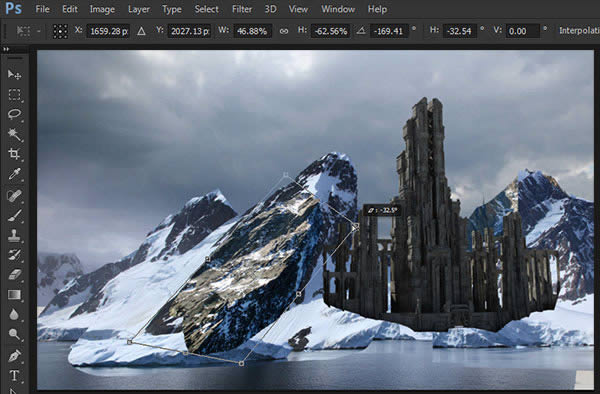This screenshot has width=600, height=394.
Task: Toggle relative positioning triangle icon
Action: 142,31
